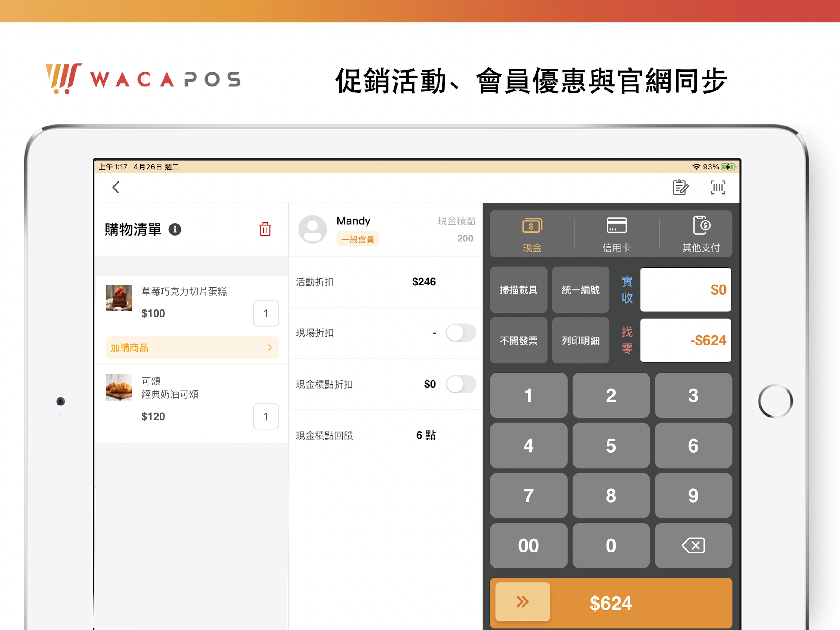This screenshot has width=840, height=630.
Task: Tap the 統一編號 button
Action: (x=580, y=289)
